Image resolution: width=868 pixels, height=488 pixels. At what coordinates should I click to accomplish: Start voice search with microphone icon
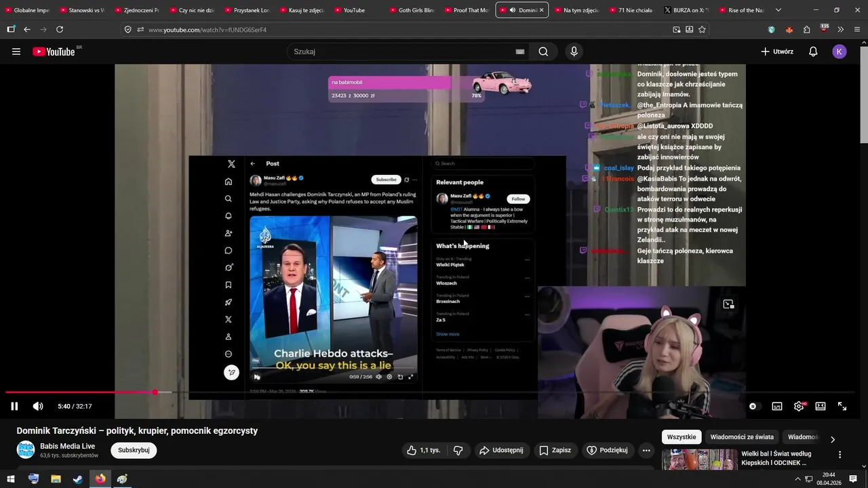click(x=574, y=52)
